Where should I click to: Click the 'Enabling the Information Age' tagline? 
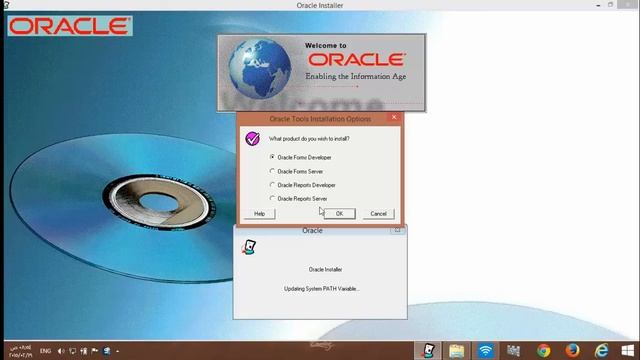tap(356, 76)
